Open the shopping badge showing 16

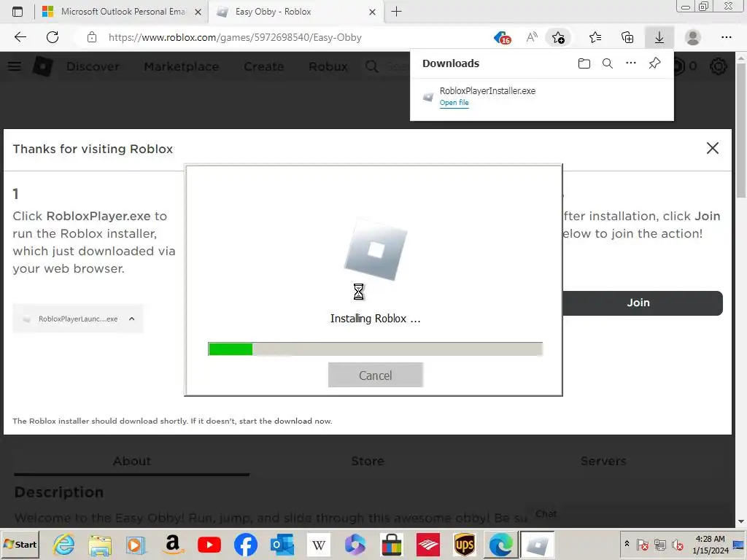(502, 37)
